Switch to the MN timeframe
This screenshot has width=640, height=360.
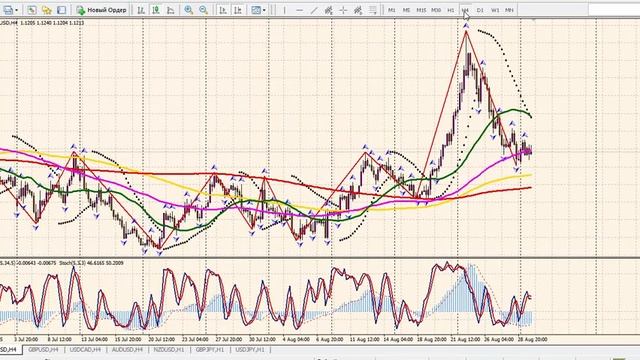509,10
